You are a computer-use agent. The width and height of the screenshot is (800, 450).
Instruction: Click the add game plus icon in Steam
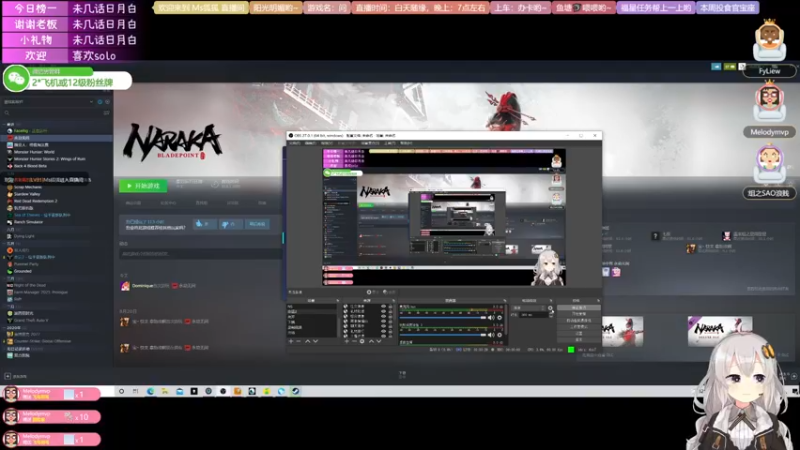coord(7,376)
